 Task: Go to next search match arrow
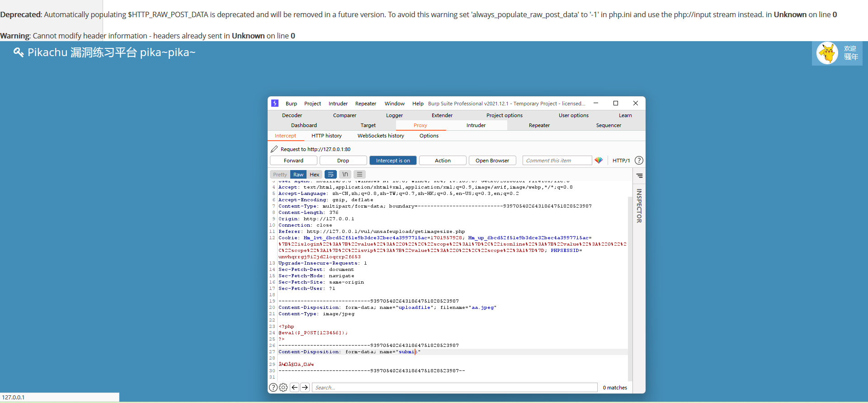305,387
